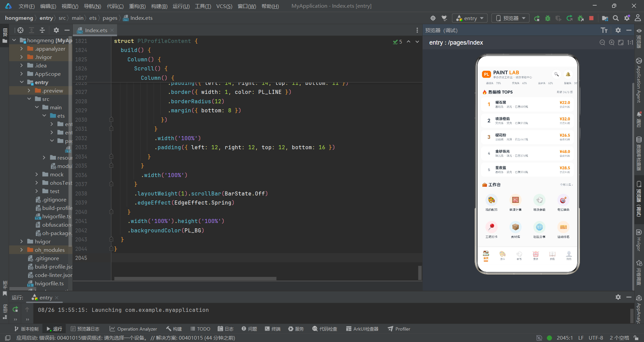Stop the running app with red square

[591, 18]
